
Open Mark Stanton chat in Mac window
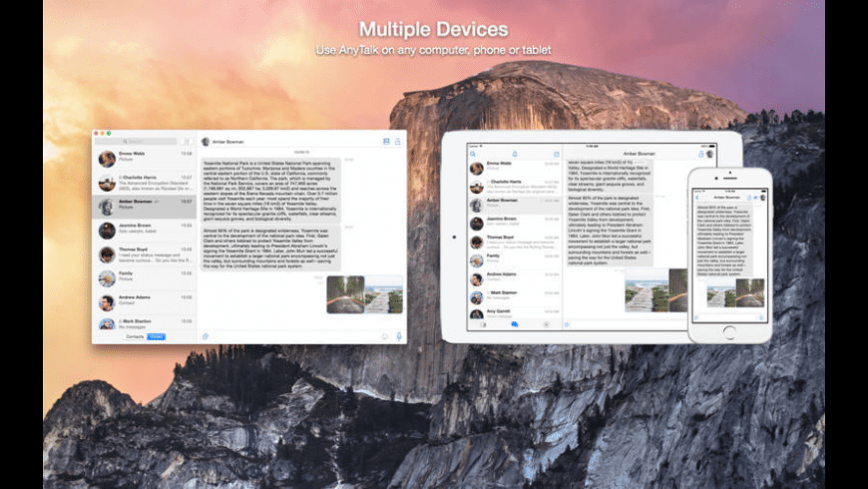(145, 323)
